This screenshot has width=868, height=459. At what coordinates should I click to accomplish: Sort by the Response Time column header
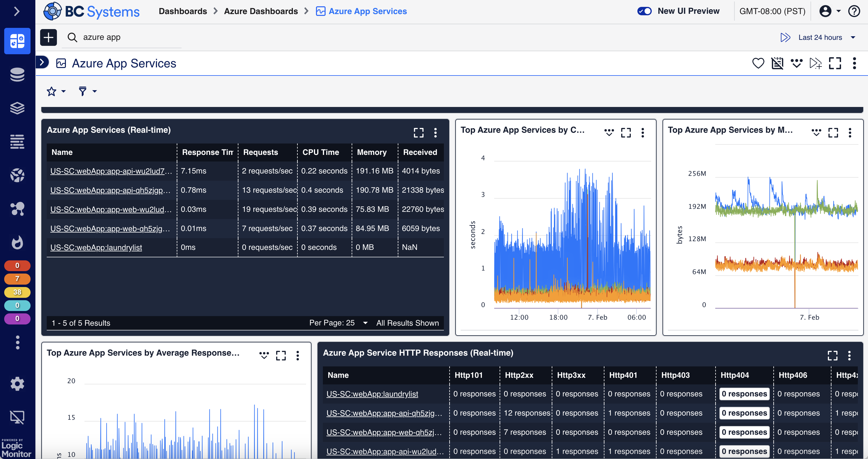[x=208, y=152]
